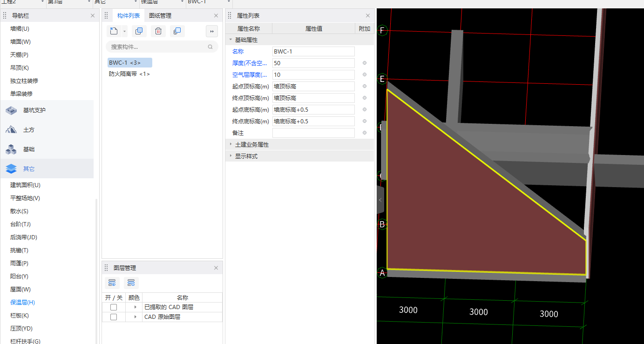
Task: Click show specified layers icon
Action: (x=112, y=283)
